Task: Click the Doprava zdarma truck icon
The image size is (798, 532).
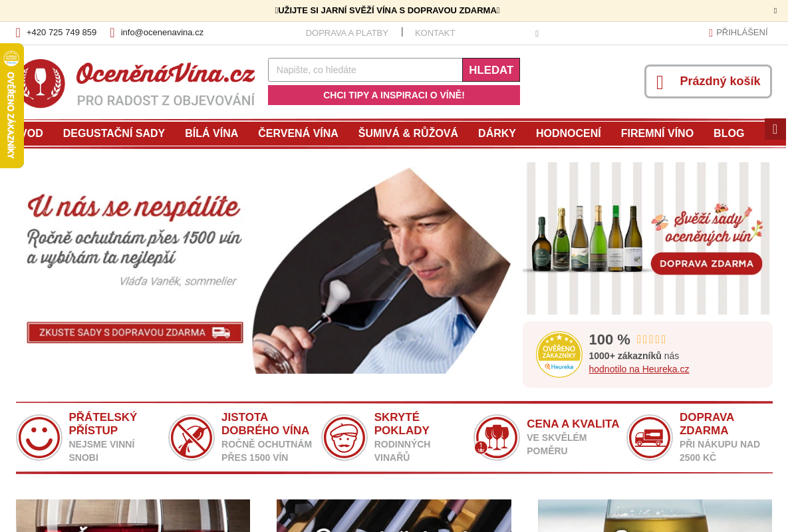Action: 650,438
